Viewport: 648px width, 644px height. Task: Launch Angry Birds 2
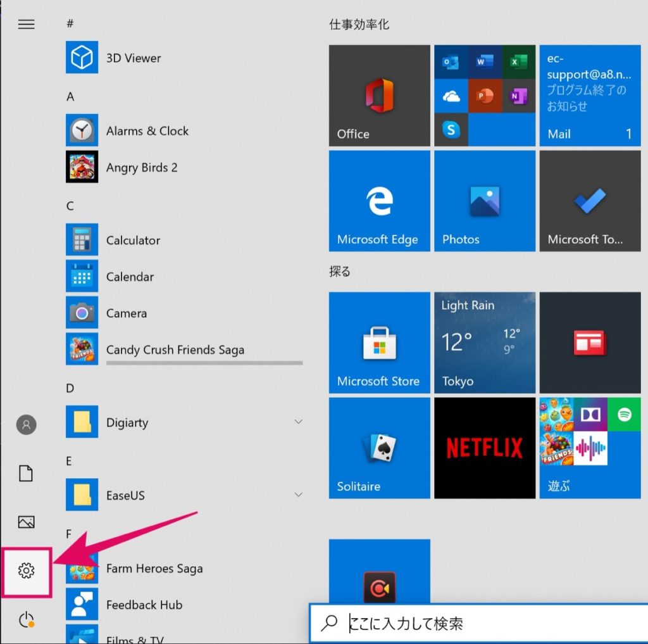184,167
